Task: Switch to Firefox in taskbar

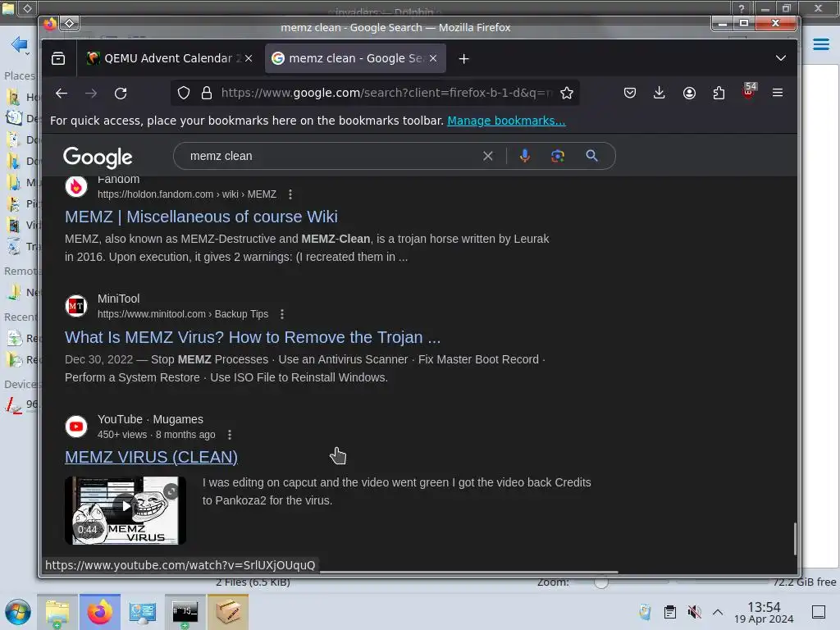Action: point(99,612)
